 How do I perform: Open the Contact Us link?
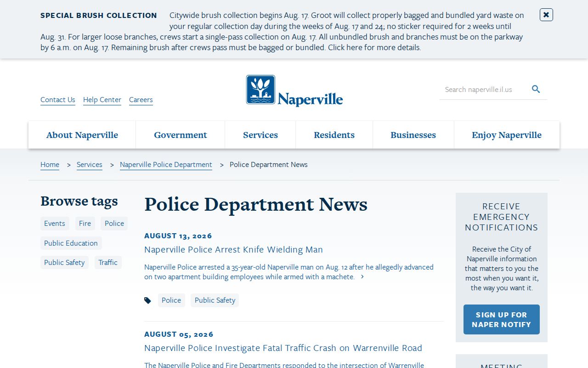(x=58, y=100)
